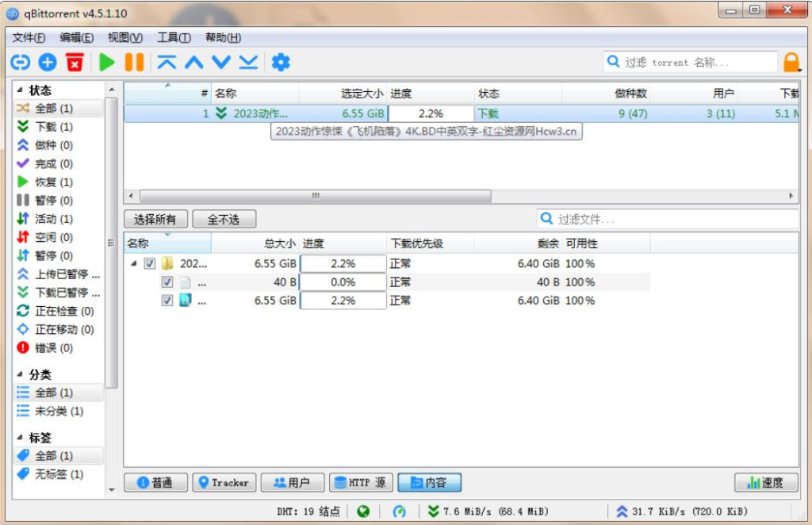
Task: Click the add torrent link toolbar icon
Action: pyautogui.click(x=20, y=62)
